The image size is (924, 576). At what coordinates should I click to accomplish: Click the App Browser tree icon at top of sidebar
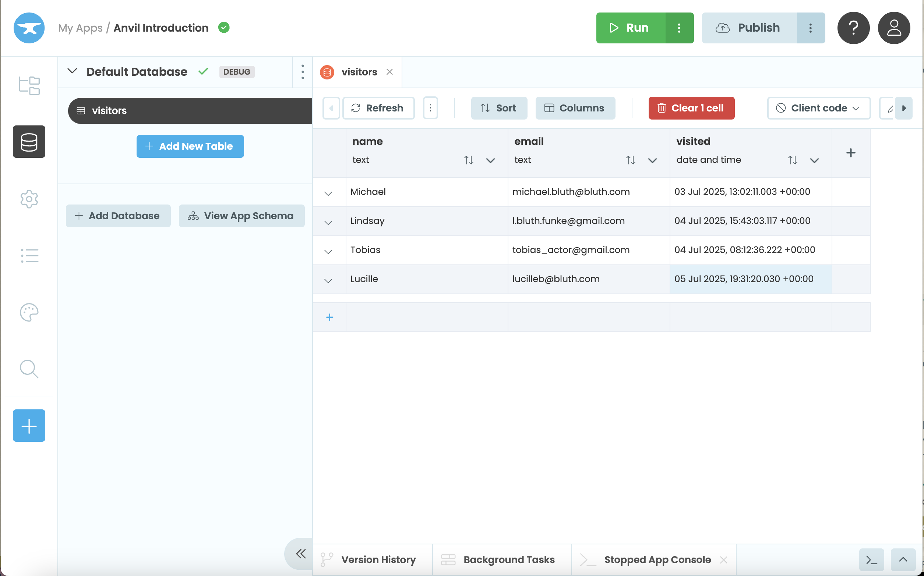29,86
